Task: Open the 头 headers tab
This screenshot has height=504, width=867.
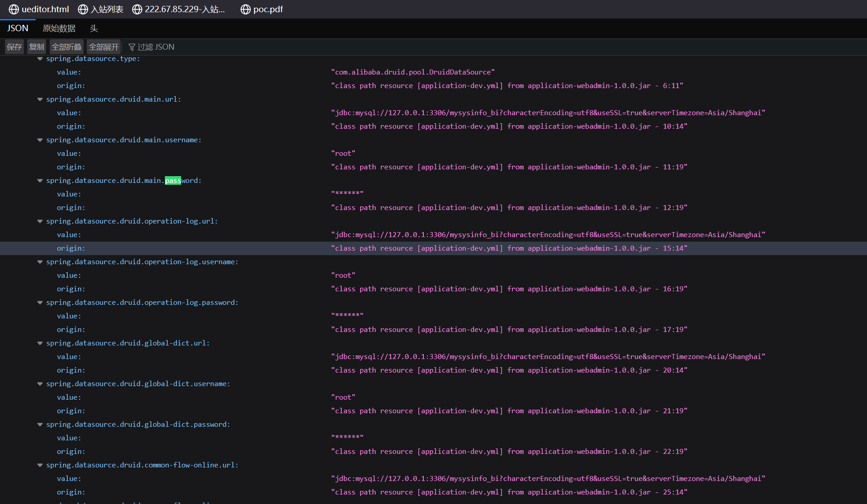Action: 94,28
